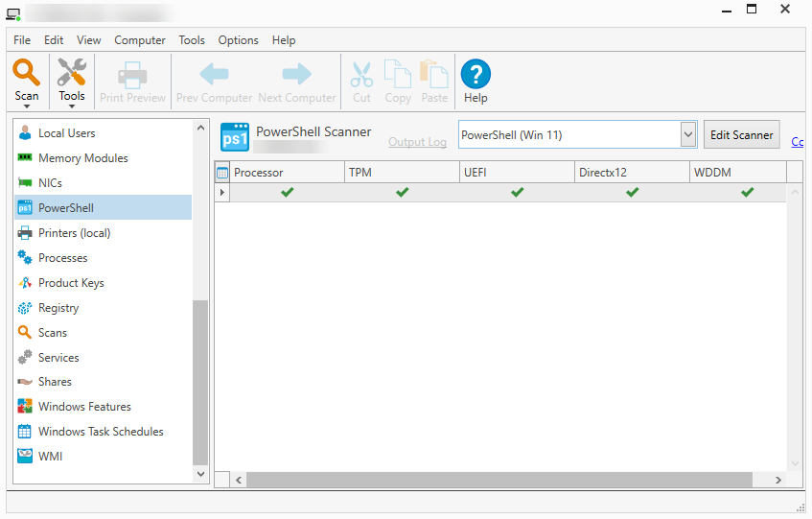Maximize the application window
Image resolution: width=812 pixels, height=519 pixels.
coord(752,9)
